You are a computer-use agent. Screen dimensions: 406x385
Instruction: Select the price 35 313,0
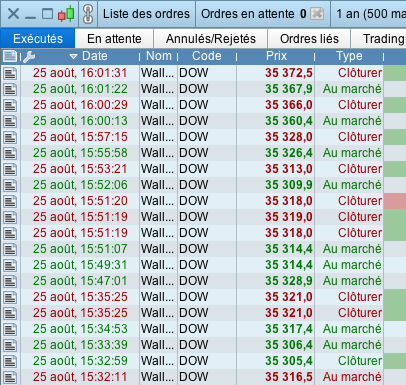(x=289, y=169)
